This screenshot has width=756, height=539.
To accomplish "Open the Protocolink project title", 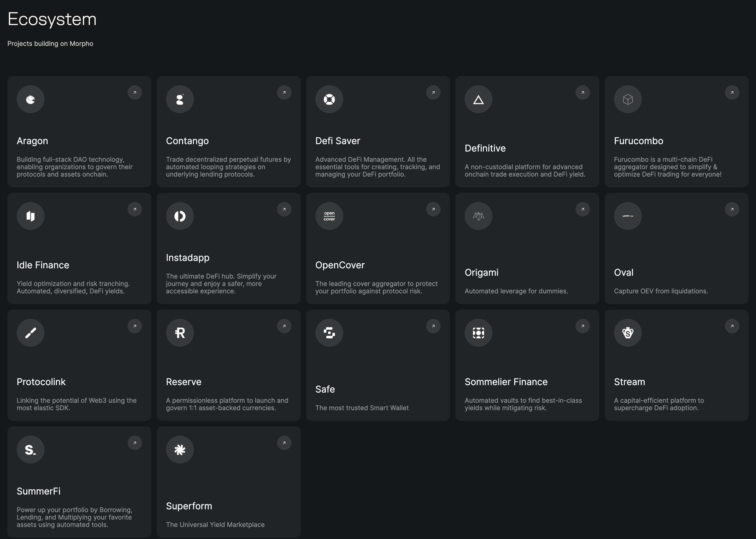I will tap(41, 382).
